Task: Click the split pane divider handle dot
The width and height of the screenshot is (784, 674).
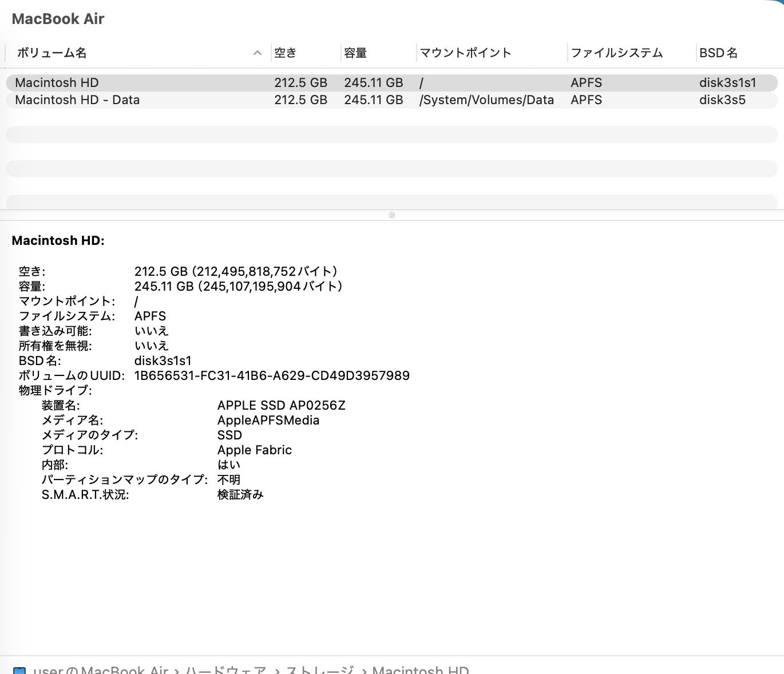Action: pyautogui.click(x=392, y=215)
